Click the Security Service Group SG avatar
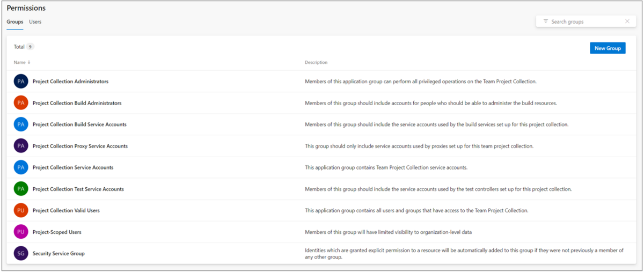This screenshot has height=272, width=644. [x=21, y=253]
